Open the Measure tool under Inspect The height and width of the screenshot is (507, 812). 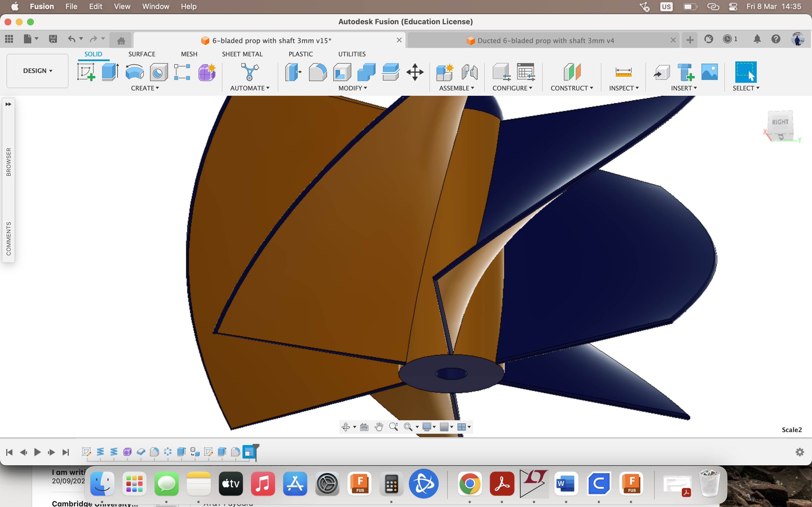(x=623, y=72)
